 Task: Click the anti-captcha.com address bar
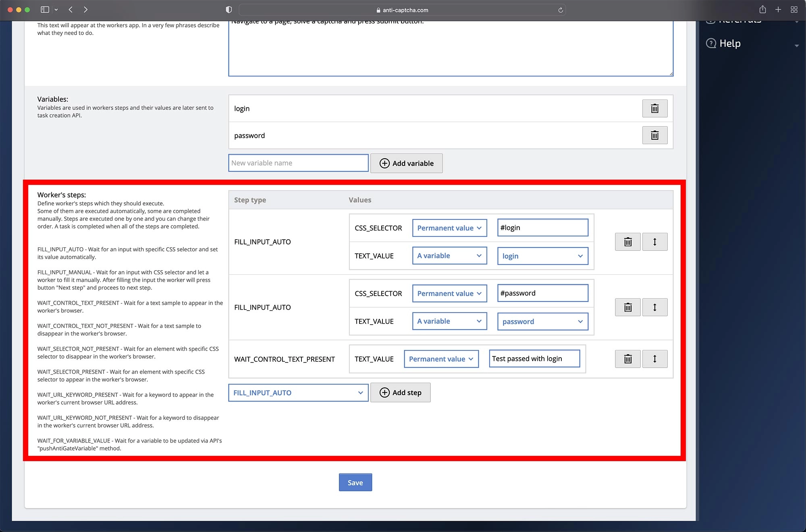[402, 10]
